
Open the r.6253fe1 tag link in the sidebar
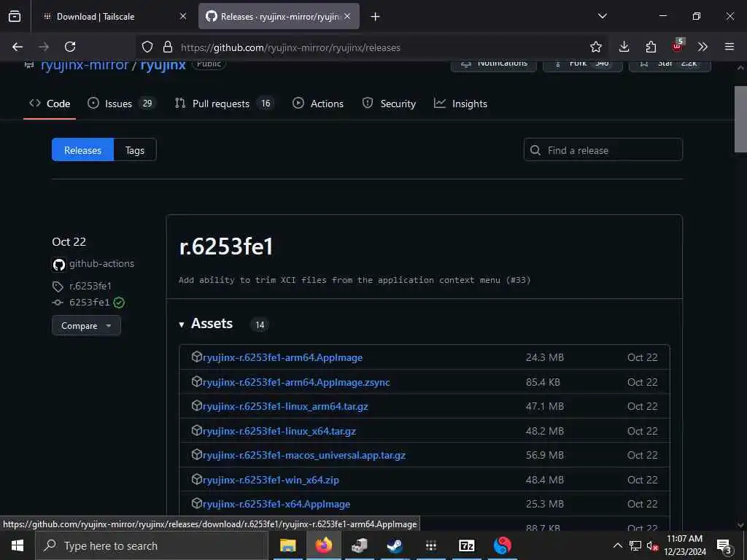pos(90,286)
